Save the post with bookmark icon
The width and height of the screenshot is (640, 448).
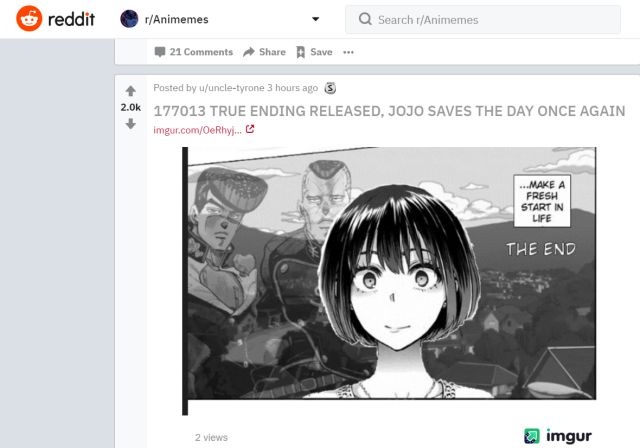[300, 52]
